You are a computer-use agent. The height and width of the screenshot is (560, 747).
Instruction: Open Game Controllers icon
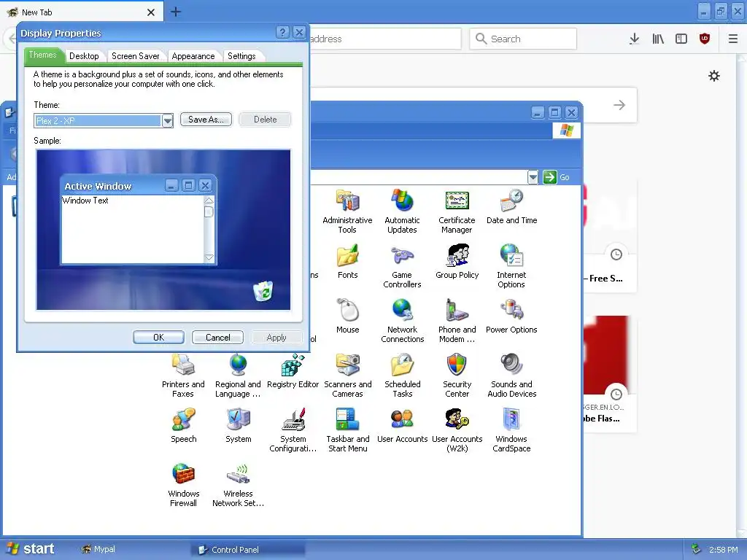402,255
